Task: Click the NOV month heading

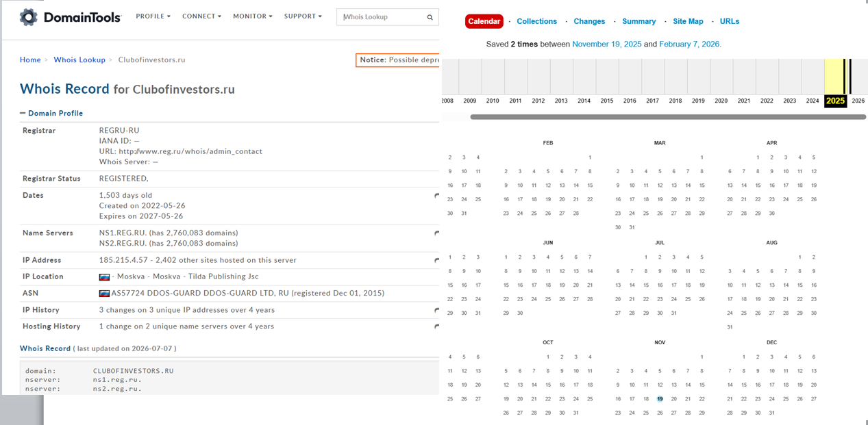Action: pos(660,343)
